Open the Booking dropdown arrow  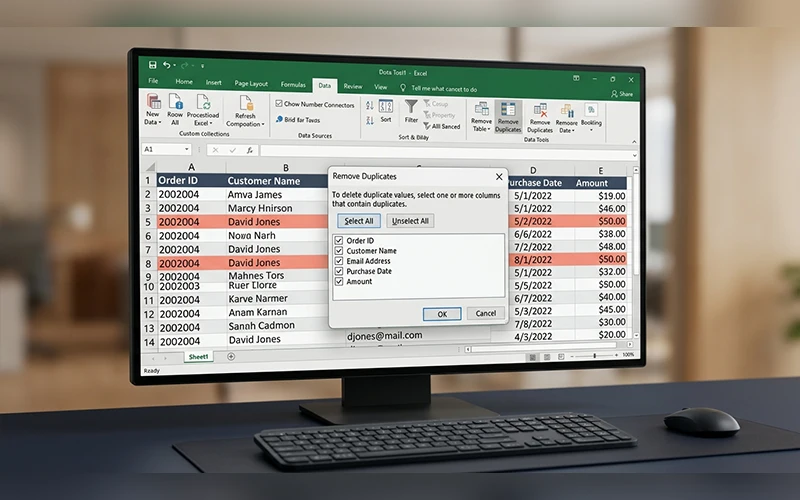591,130
